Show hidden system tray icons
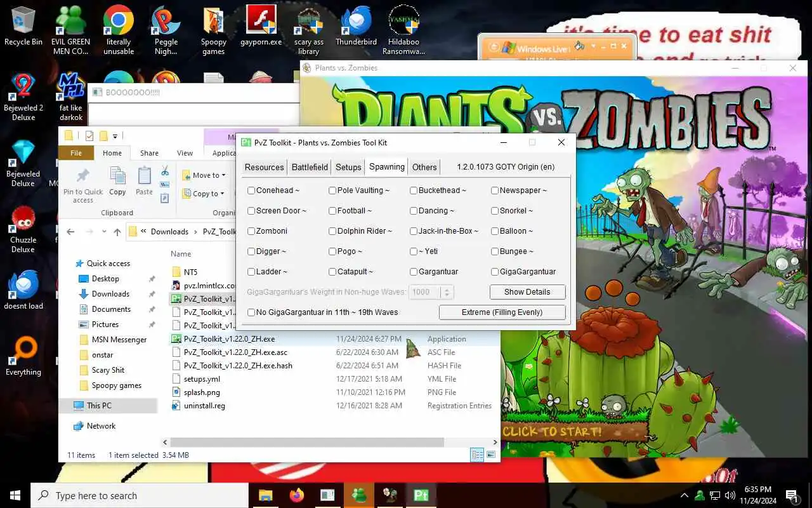 [684, 495]
